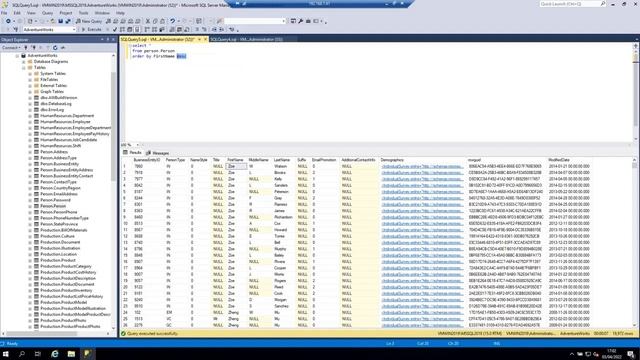Open the File menu
This screenshot has height=360, width=640.
point(4,13)
